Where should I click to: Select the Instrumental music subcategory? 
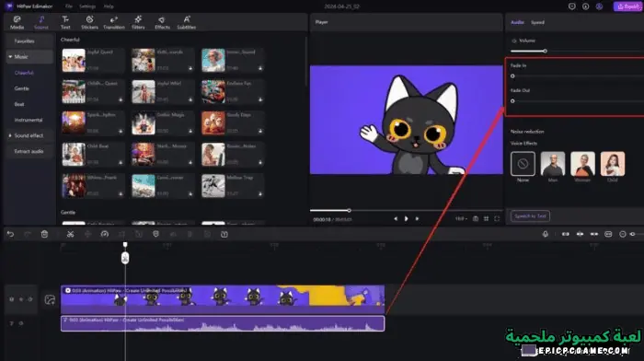[x=29, y=120]
